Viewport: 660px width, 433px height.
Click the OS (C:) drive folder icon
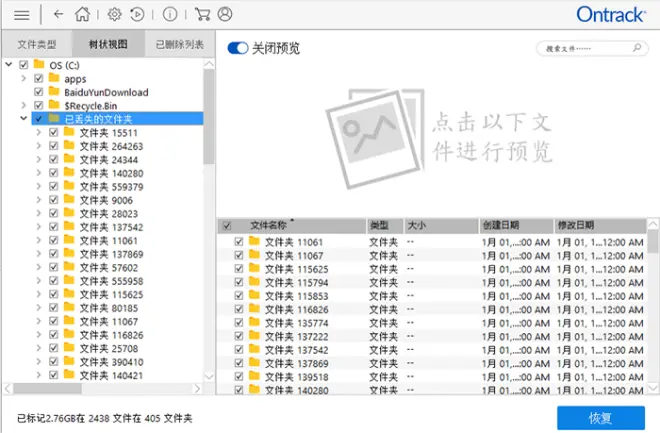tap(39, 64)
